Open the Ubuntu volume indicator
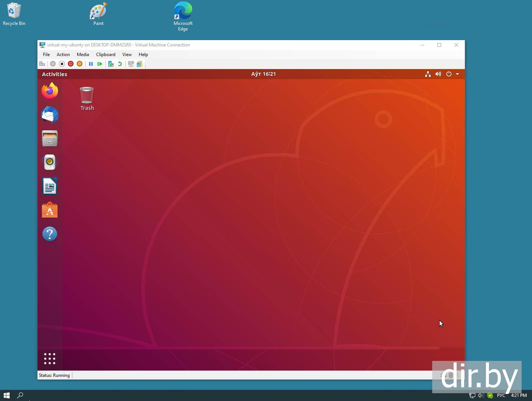The height and width of the screenshot is (401, 532). (438, 74)
